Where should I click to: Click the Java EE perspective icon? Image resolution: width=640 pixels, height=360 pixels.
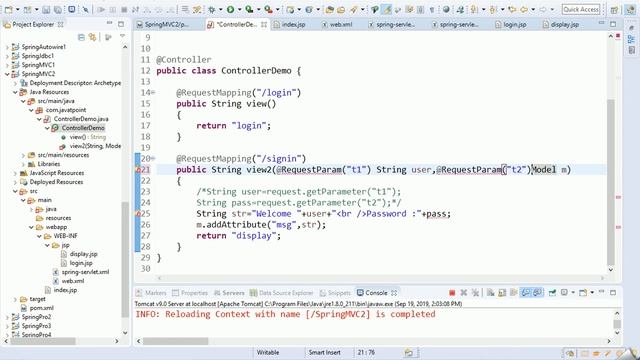point(631,10)
